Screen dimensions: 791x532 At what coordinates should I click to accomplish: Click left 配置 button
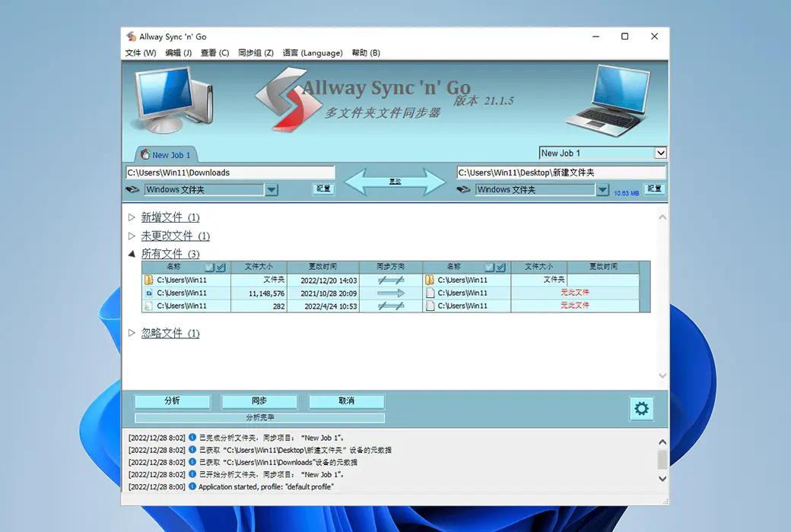[x=323, y=188]
